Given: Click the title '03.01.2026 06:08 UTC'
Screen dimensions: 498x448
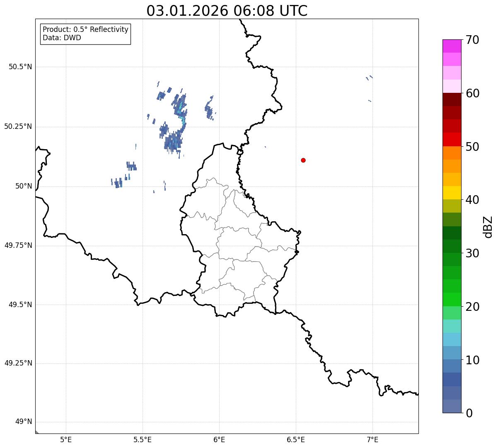Looking at the screenshot, I should 227,11.
